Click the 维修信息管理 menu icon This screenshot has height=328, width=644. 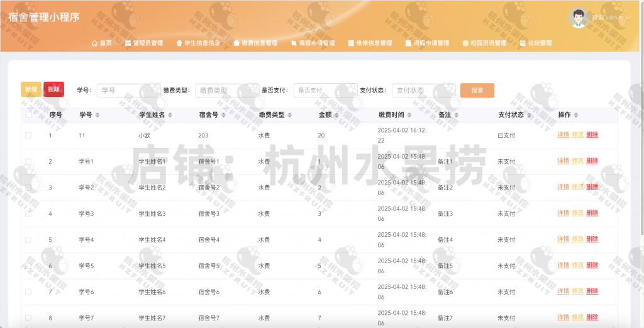point(351,43)
